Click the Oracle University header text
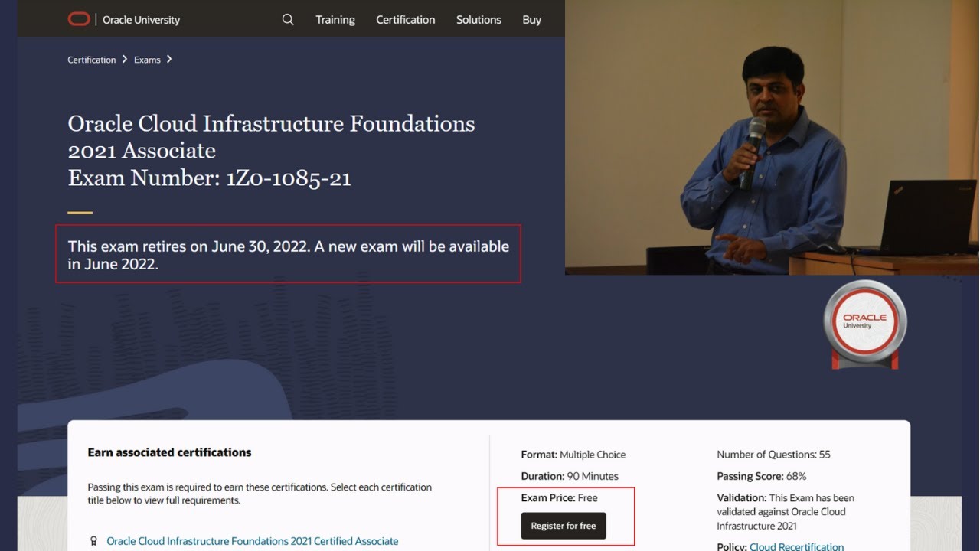Image resolution: width=980 pixels, height=551 pixels. 141,20
